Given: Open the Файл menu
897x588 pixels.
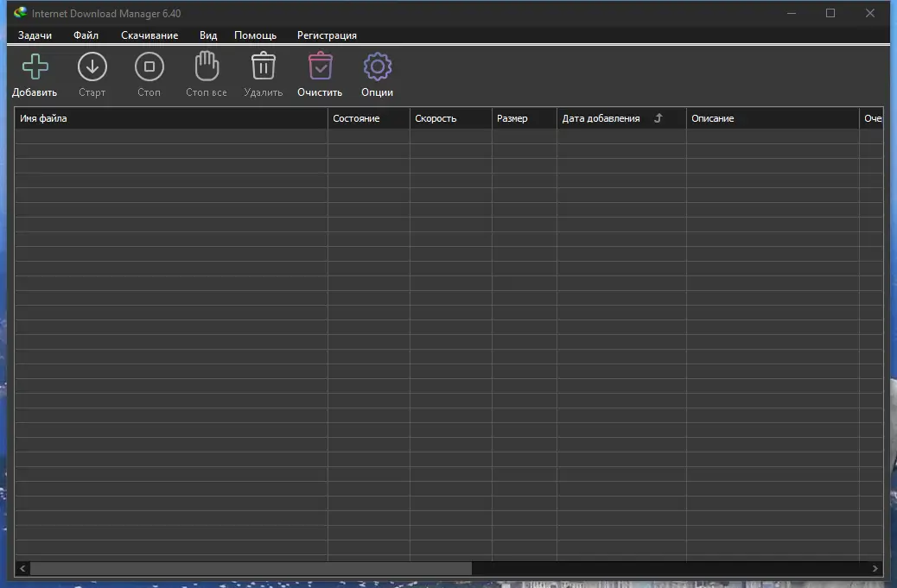Looking at the screenshot, I should tap(86, 35).
